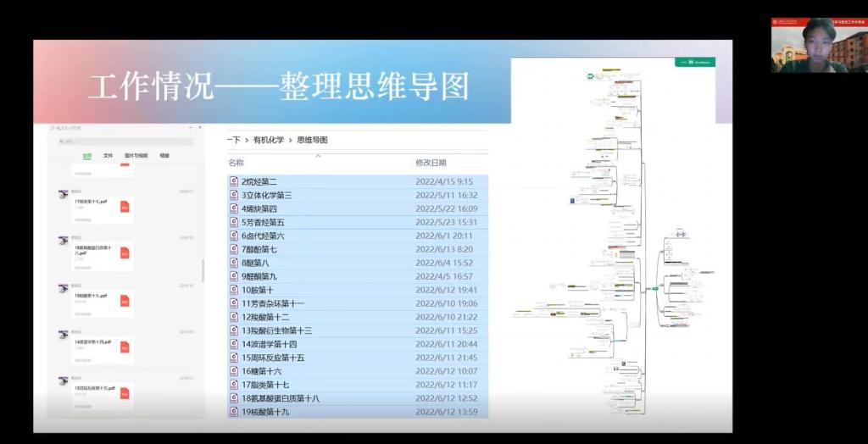Click the red PDF icon of 14波谱学第十四.pdf
The width and height of the screenshot is (868, 444).
(125, 347)
